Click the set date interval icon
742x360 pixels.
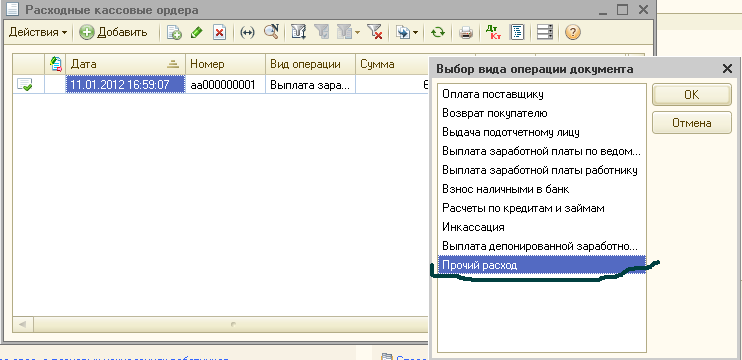pos(247,33)
